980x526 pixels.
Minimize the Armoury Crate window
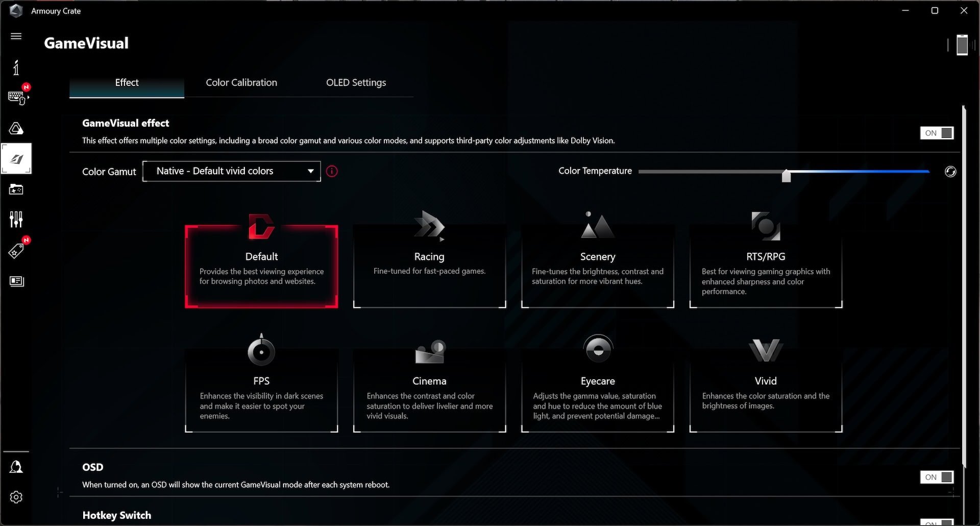(x=905, y=11)
